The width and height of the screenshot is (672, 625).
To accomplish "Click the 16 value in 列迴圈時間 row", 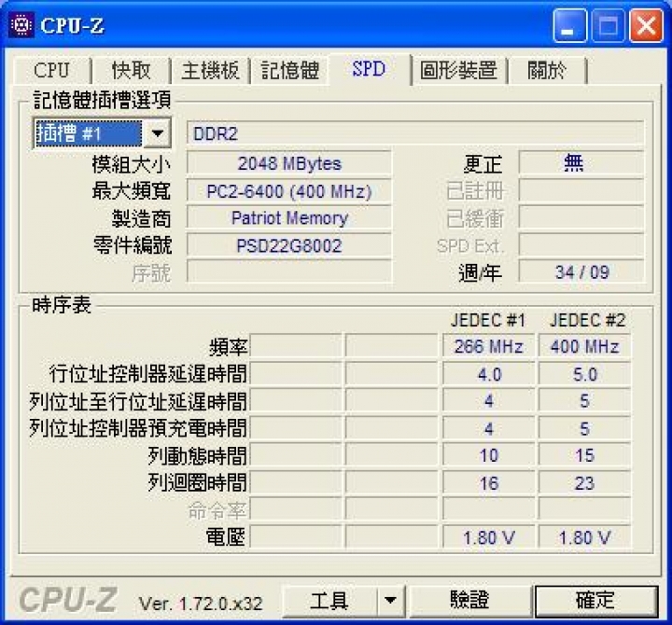I will point(488,483).
